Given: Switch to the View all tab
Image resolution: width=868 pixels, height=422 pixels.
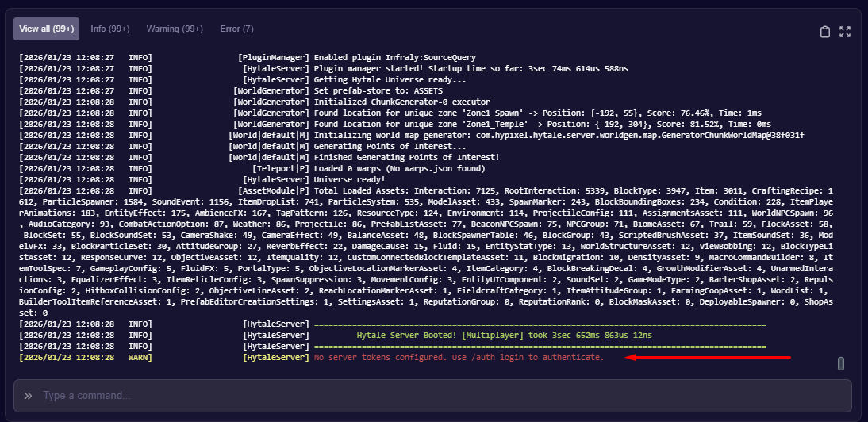Looking at the screenshot, I should [x=46, y=29].
